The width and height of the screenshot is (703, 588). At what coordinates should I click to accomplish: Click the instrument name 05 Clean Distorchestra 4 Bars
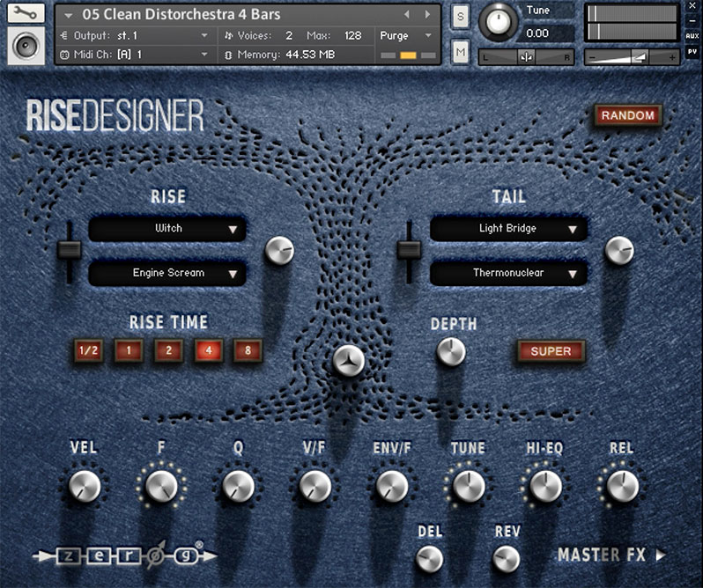pyautogui.click(x=181, y=15)
